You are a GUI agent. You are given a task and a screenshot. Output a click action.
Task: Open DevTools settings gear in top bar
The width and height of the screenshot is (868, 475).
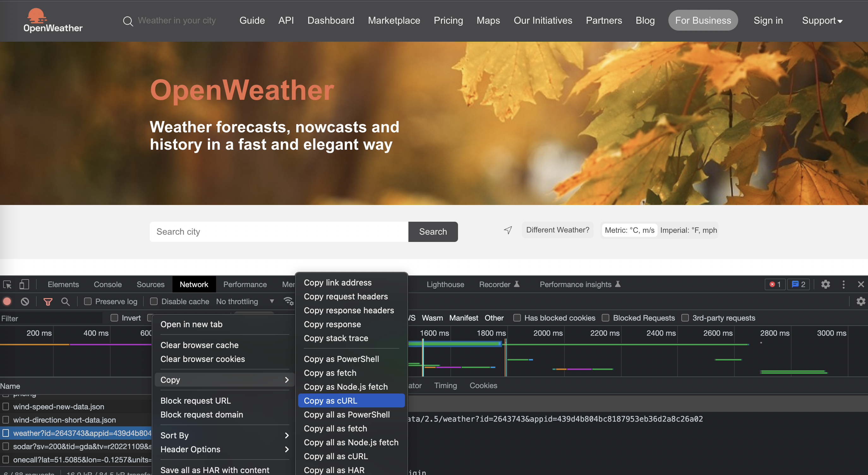825,284
